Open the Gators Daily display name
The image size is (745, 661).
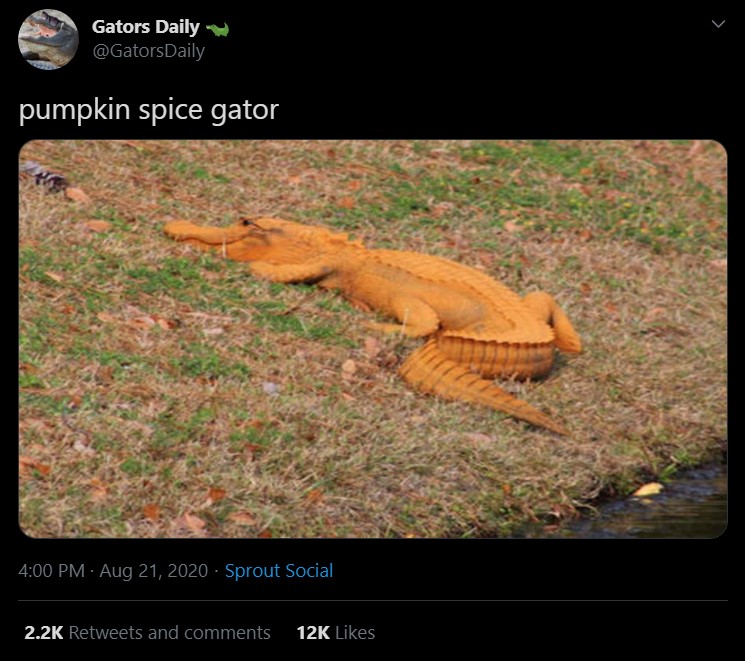coord(145,27)
